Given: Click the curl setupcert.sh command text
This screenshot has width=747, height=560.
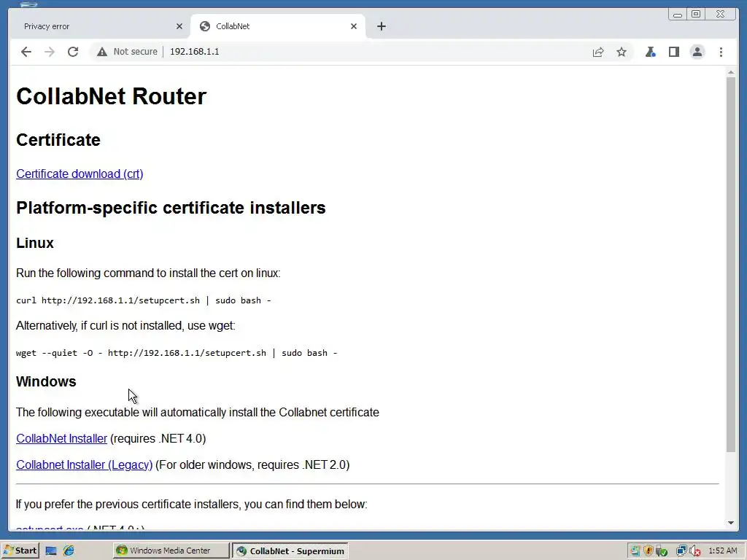Looking at the screenshot, I should [144, 300].
